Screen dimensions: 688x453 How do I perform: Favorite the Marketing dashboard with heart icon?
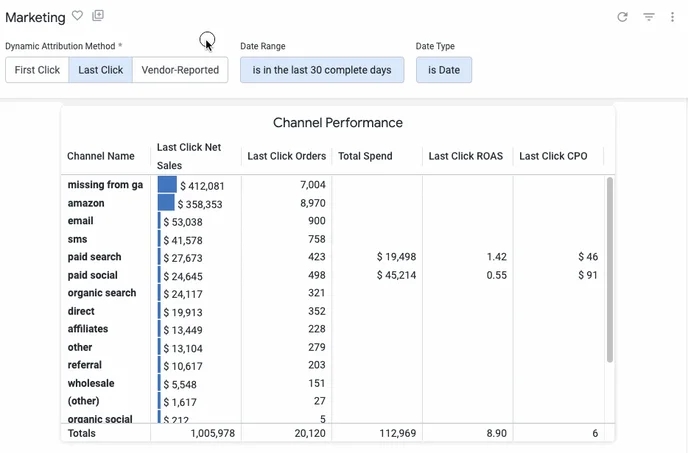click(x=78, y=17)
